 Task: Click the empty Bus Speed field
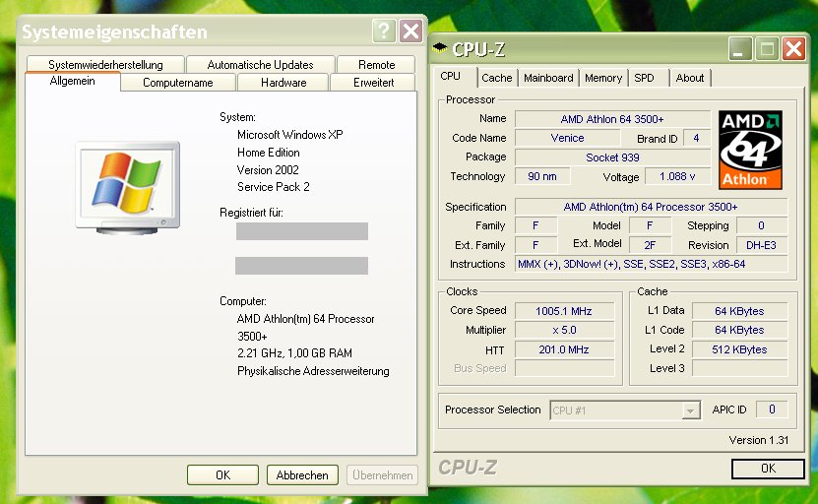coord(564,368)
